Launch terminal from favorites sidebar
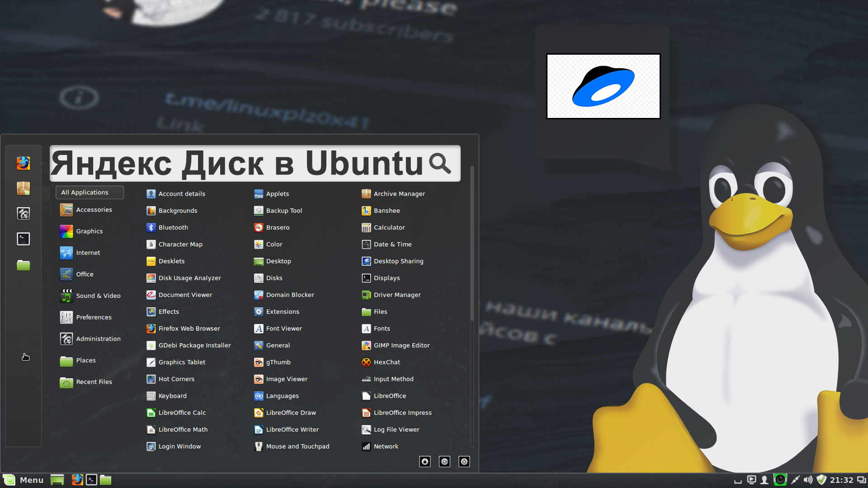The width and height of the screenshot is (868, 488). pos(24,239)
